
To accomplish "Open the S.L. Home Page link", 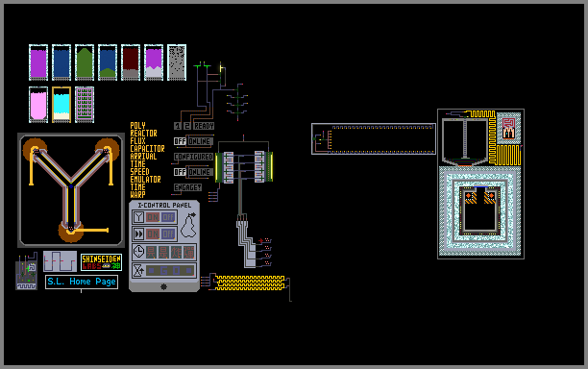I will click(x=82, y=282).
